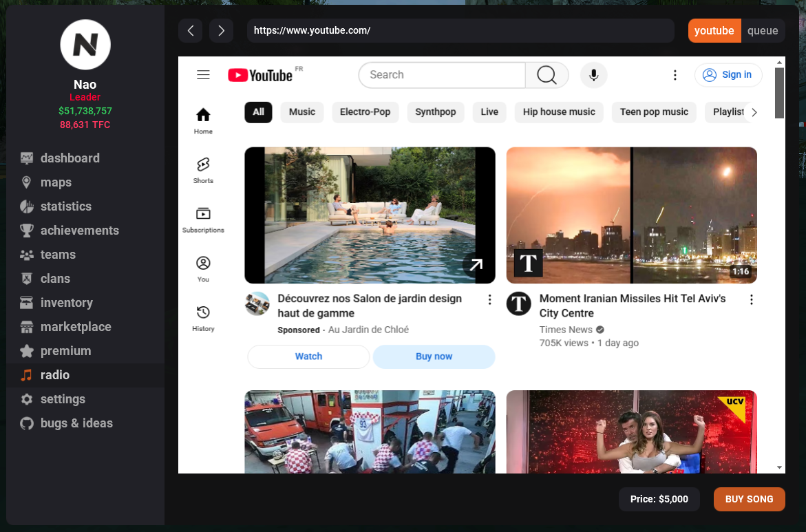Image resolution: width=806 pixels, height=532 pixels.
Task: Click the search magnifier button
Action: [547, 75]
